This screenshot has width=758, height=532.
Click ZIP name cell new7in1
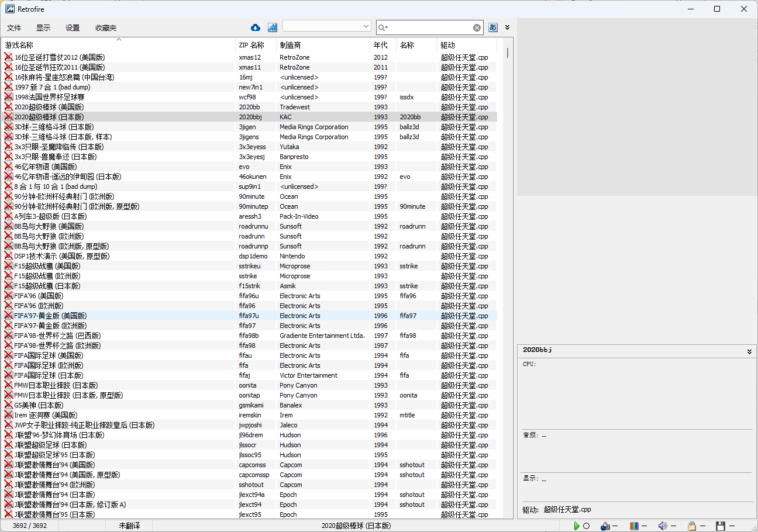[251, 87]
